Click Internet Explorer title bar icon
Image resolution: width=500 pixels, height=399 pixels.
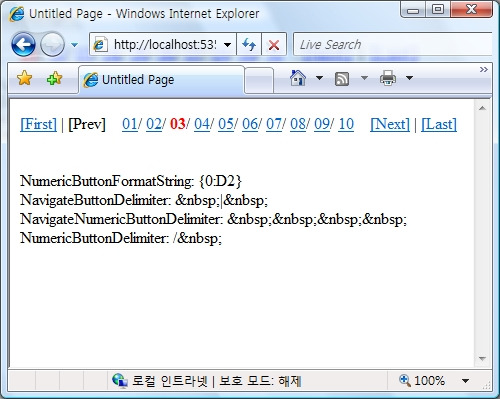pos(17,14)
